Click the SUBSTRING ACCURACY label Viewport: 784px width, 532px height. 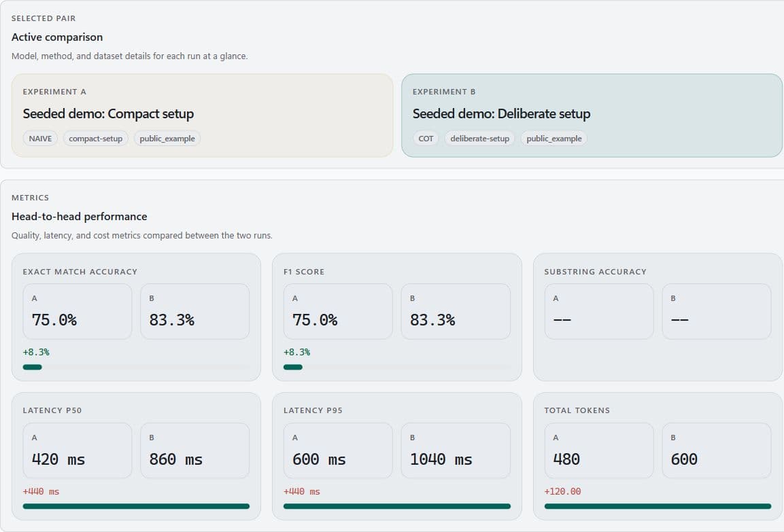pos(596,272)
